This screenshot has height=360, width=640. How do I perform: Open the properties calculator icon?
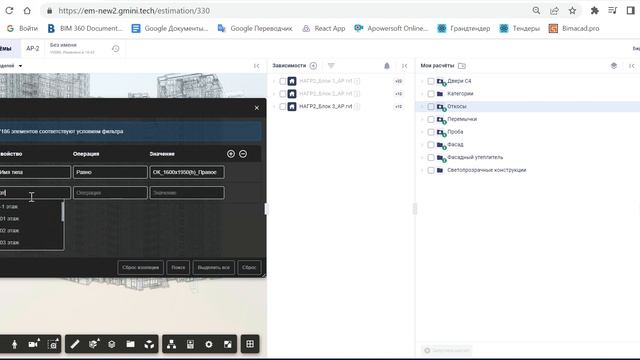190,344
